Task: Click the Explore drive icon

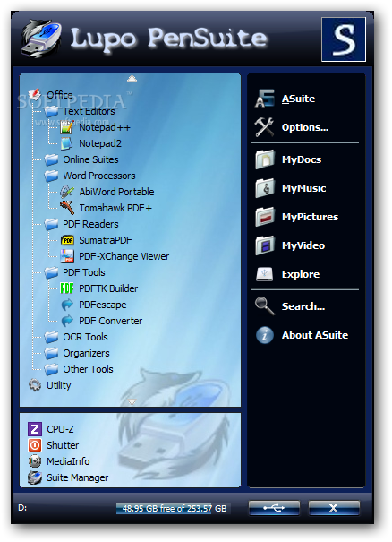Action: click(x=265, y=274)
